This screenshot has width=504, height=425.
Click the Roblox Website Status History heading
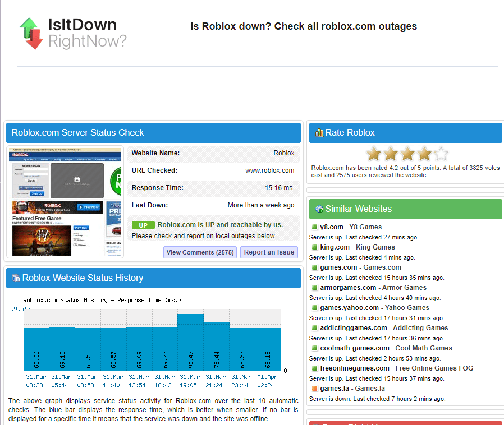pos(83,278)
